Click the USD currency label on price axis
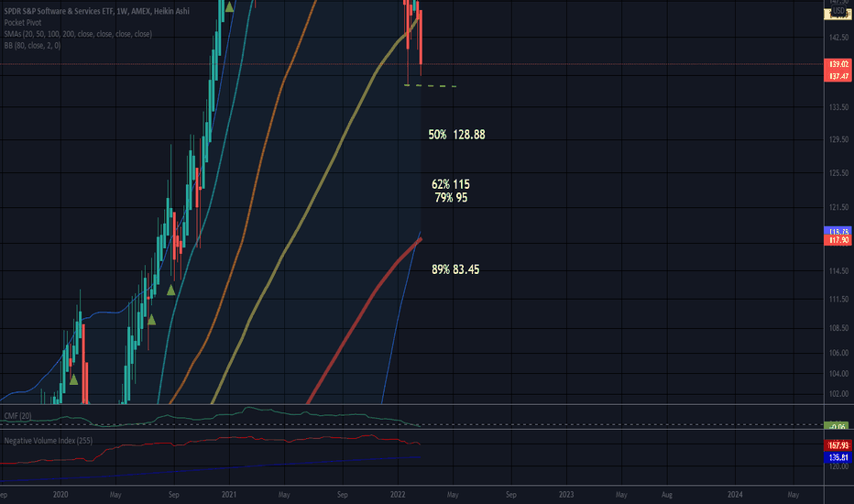 (838, 11)
